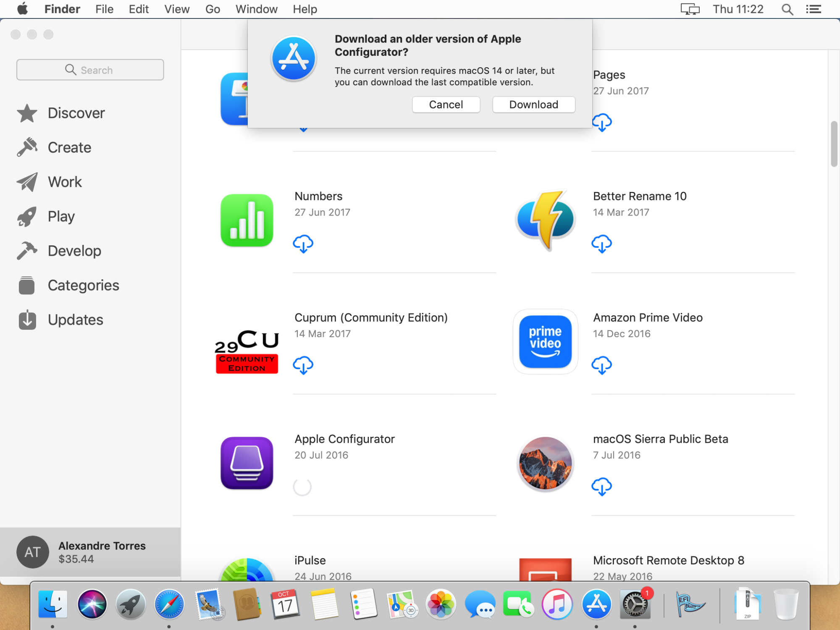The image size is (840, 630).
Task: Click the AT account avatar
Action: click(x=32, y=552)
